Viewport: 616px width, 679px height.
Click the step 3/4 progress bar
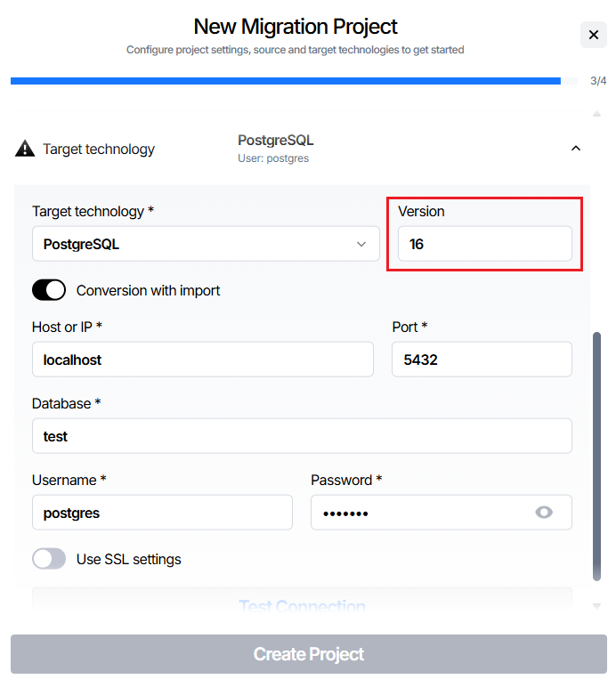[286, 81]
